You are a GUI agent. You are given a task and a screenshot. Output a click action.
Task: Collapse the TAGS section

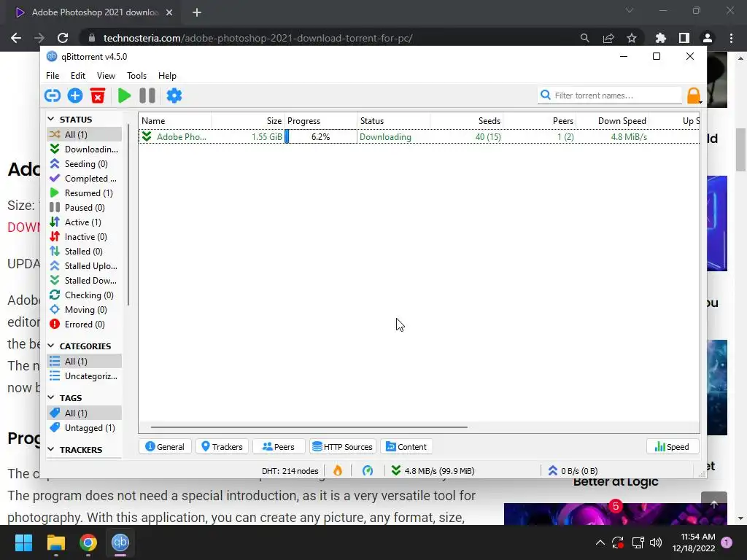pyautogui.click(x=51, y=397)
